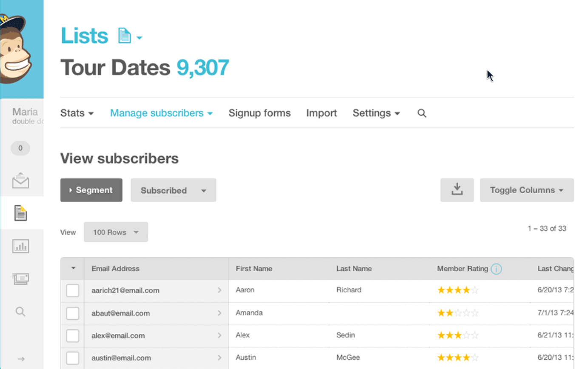Tick the checkbox for alex@email.com
Image resolution: width=588 pixels, height=369 pixels.
73,335
